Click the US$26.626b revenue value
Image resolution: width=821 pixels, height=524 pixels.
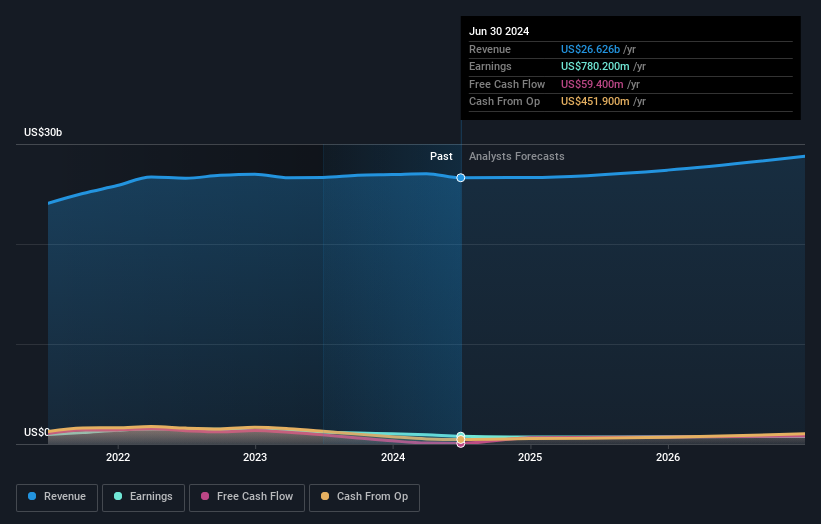click(x=591, y=49)
